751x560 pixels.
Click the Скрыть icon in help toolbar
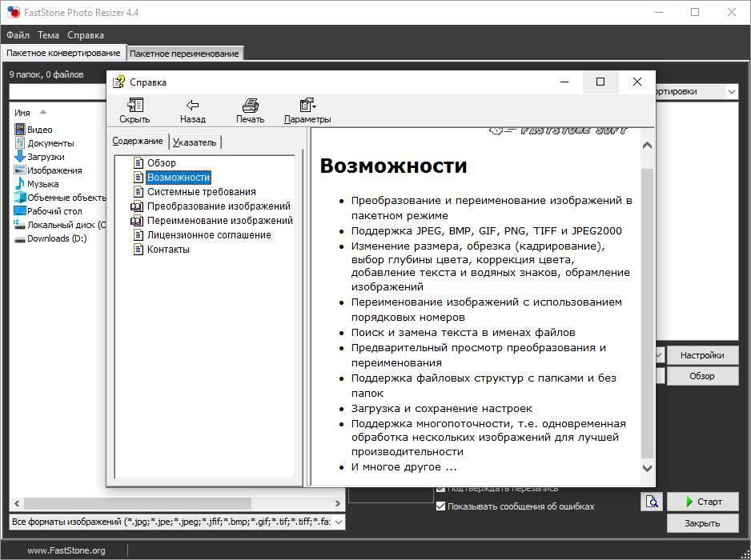coord(135,105)
